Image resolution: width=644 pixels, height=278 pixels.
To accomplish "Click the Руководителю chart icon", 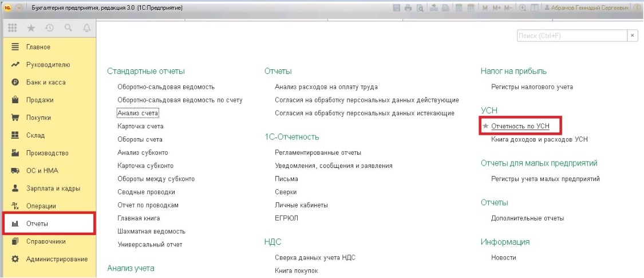I will click(x=15, y=65).
